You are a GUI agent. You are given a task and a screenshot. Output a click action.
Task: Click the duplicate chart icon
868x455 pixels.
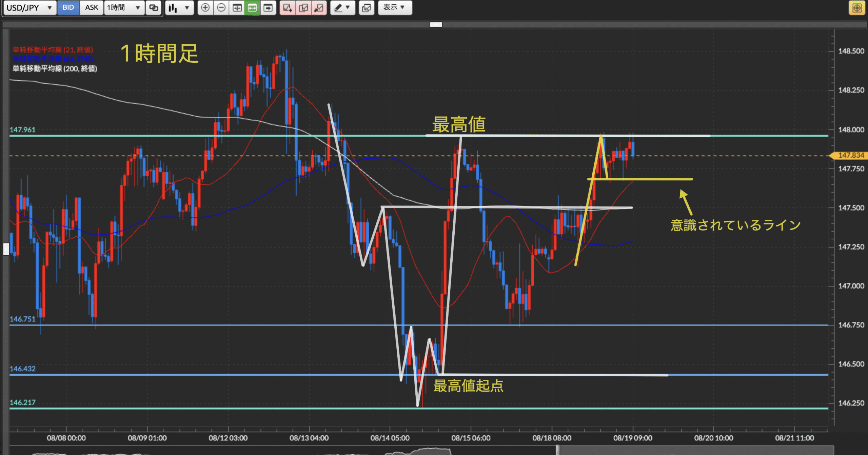pyautogui.click(x=303, y=7)
